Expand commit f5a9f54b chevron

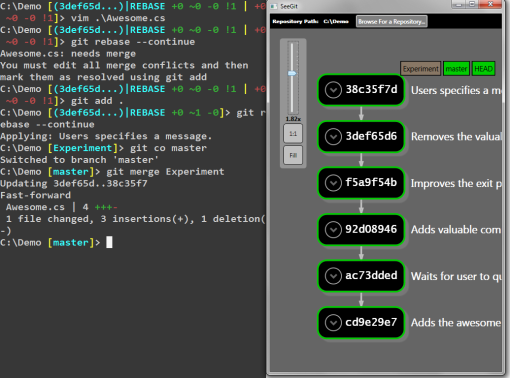333,183
